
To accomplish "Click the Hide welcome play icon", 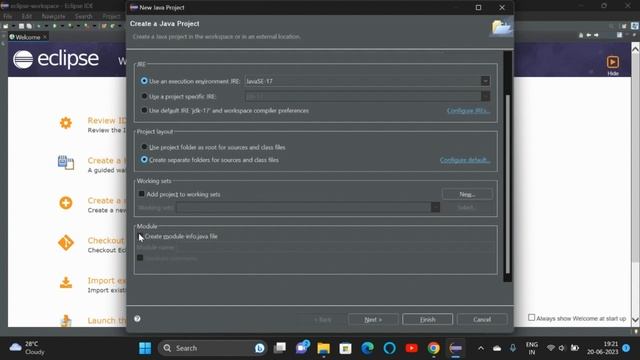I will pyautogui.click(x=613, y=62).
